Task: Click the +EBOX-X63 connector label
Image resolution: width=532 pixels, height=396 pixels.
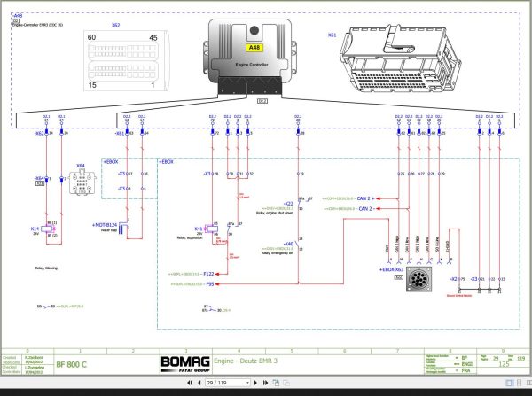Action: [x=391, y=270]
